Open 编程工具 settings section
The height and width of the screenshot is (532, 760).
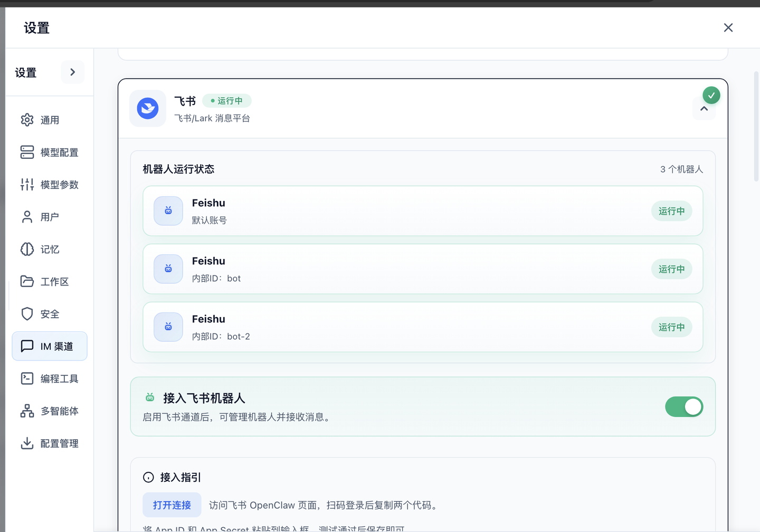(50, 378)
